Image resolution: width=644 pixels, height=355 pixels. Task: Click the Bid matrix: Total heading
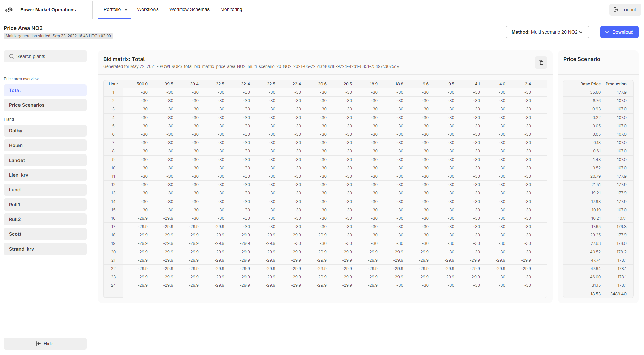pos(124,59)
